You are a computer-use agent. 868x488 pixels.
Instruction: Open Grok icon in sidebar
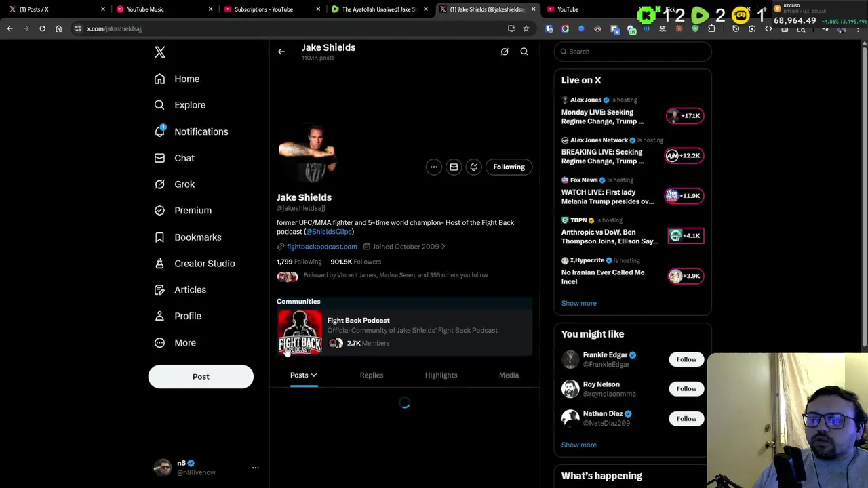[x=159, y=184]
